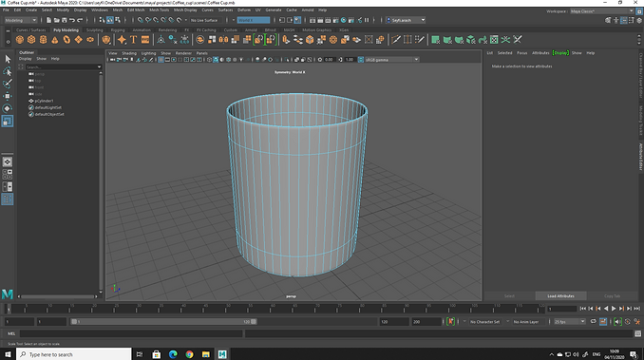Toggle cached playback button
The height and width of the screenshot is (360, 644).
[x=603, y=321]
